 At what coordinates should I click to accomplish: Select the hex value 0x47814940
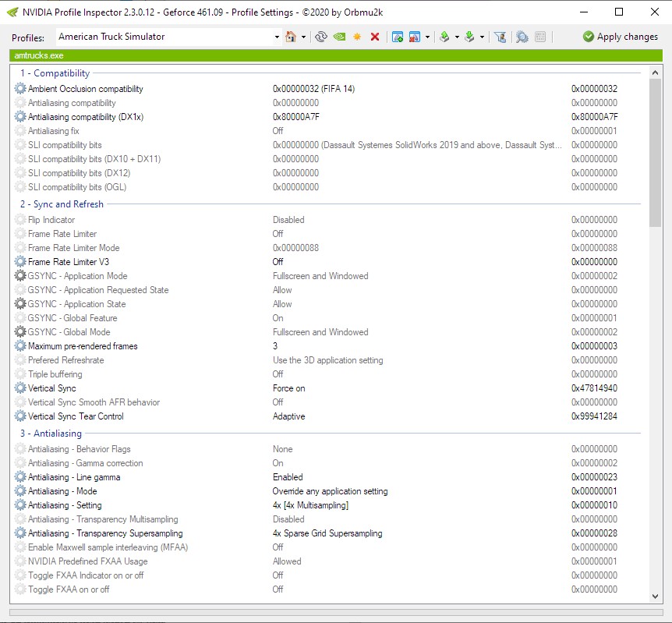pos(594,388)
